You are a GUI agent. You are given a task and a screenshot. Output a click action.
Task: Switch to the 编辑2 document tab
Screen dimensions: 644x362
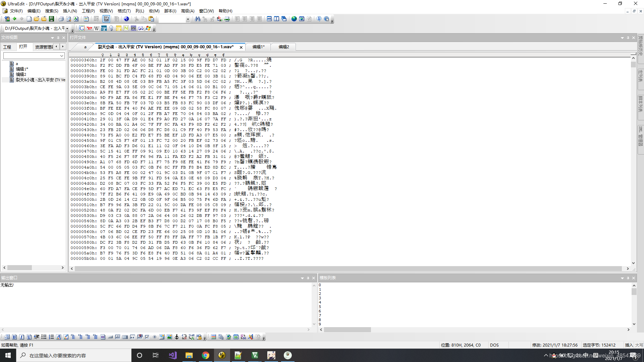(x=284, y=47)
